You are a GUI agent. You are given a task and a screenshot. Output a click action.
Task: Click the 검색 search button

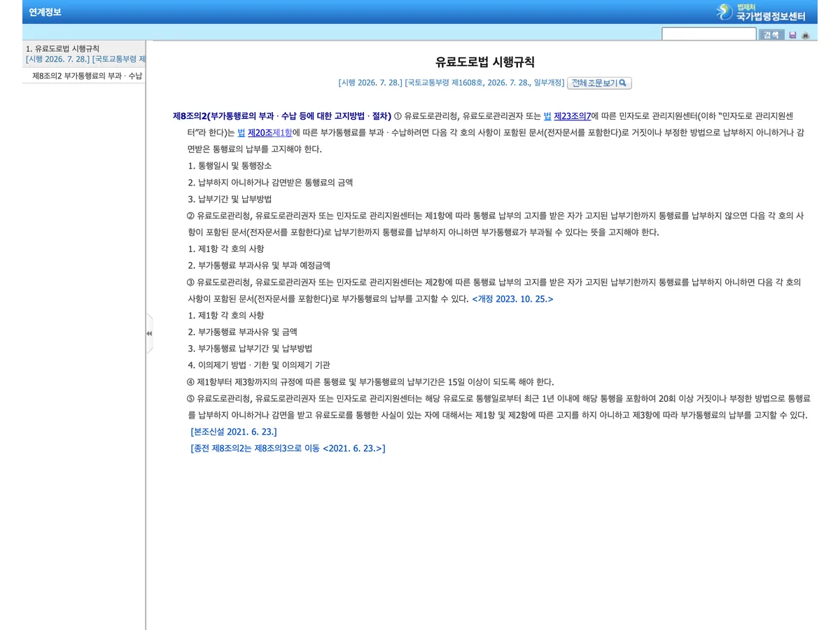coord(771,35)
